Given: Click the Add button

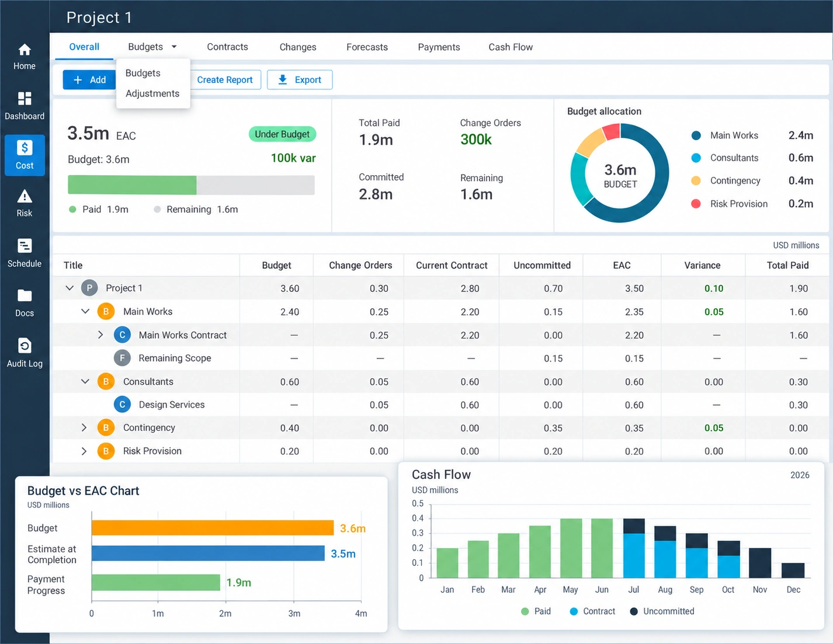Looking at the screenshot, I should click(x=89, y=80).
